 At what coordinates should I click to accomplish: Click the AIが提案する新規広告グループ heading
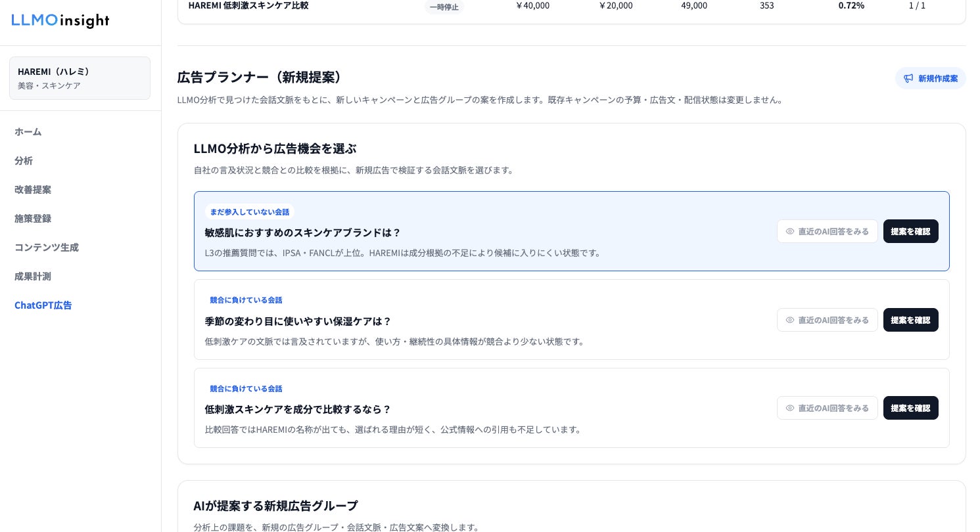(x=276, y=506)
